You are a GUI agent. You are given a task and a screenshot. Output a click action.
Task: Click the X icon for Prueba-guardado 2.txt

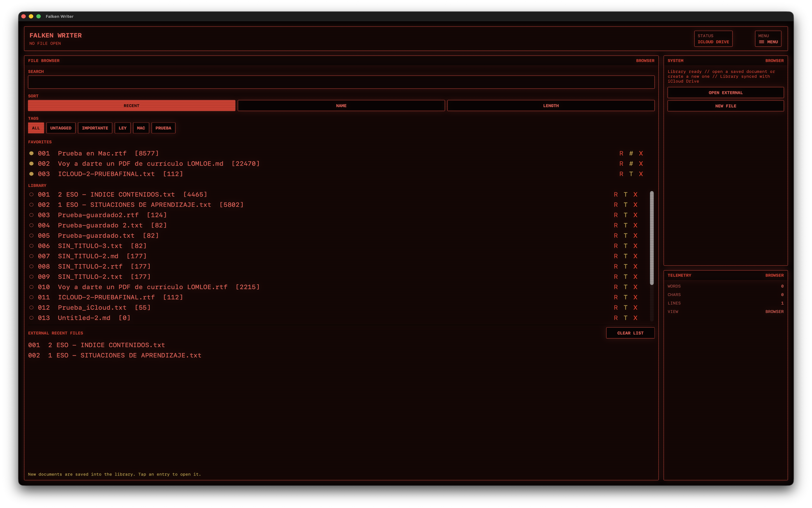[x=635, y=225]
